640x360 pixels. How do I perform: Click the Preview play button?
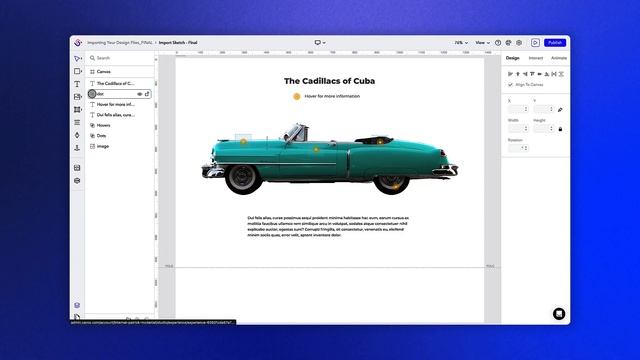pos(535,42)
